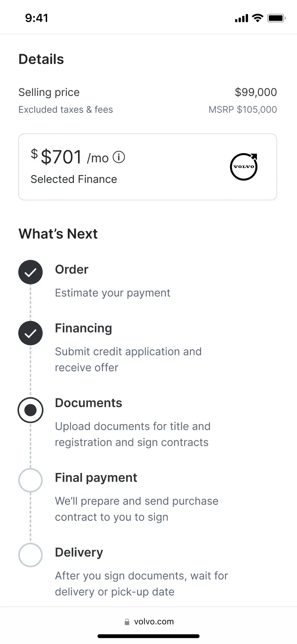This screenshot has height=644, width=297.
Task: Tap the completed Order step checkmark
Action: [x=30, y=272]
